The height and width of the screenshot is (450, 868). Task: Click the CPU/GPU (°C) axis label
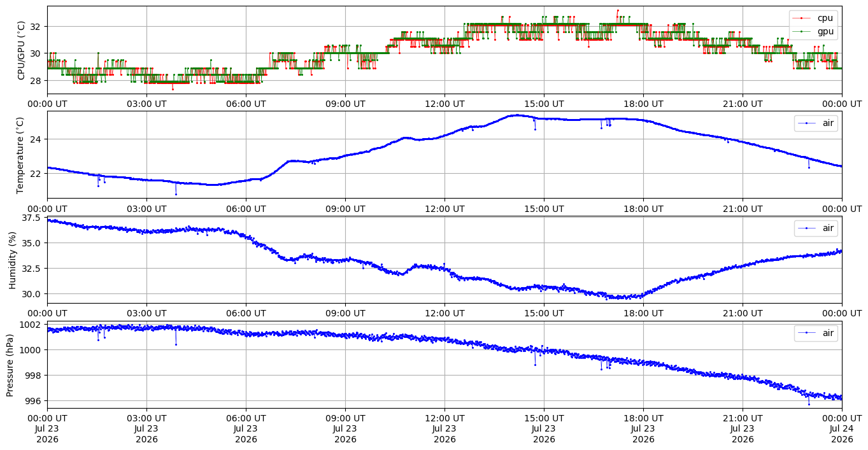(x=22, y=50)
